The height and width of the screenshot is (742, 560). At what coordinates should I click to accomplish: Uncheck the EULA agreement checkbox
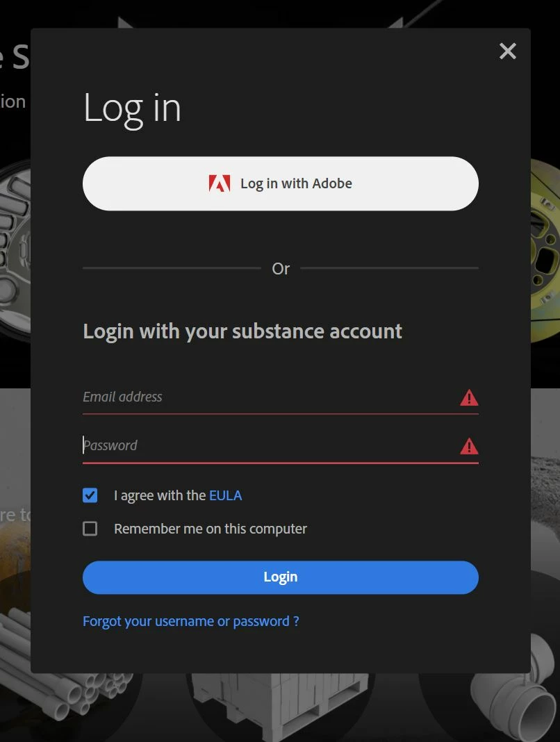[x=90, y=495]
